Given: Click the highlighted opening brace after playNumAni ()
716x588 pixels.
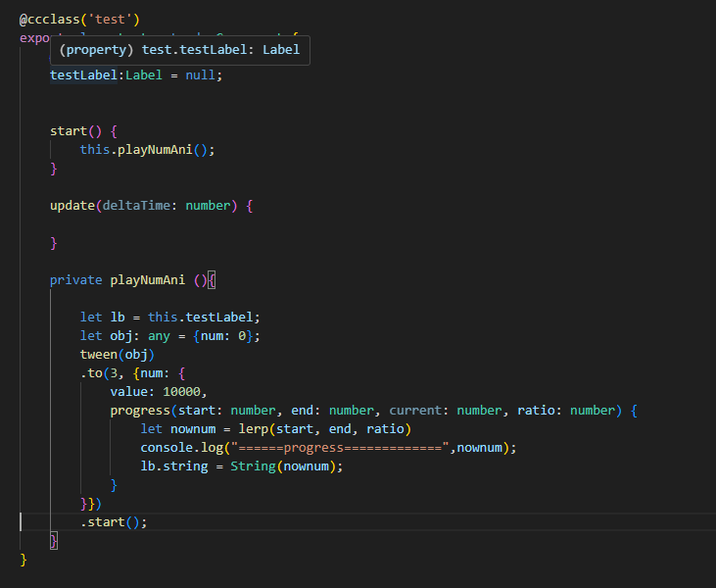Looking at the screenshot, I should pyautogui.click(x=212, y=280).
